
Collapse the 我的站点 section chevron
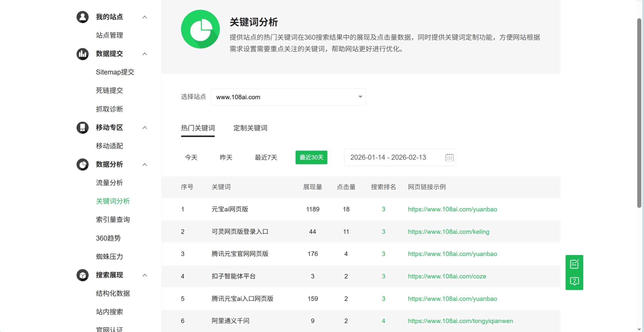[x=145, y=17]
